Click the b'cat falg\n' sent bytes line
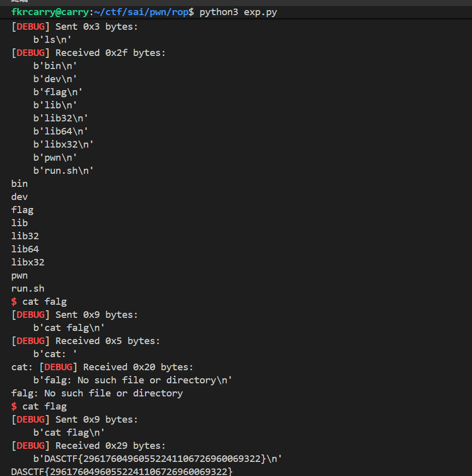Viewport: 472px width, 476px height. tap(69, 327)
